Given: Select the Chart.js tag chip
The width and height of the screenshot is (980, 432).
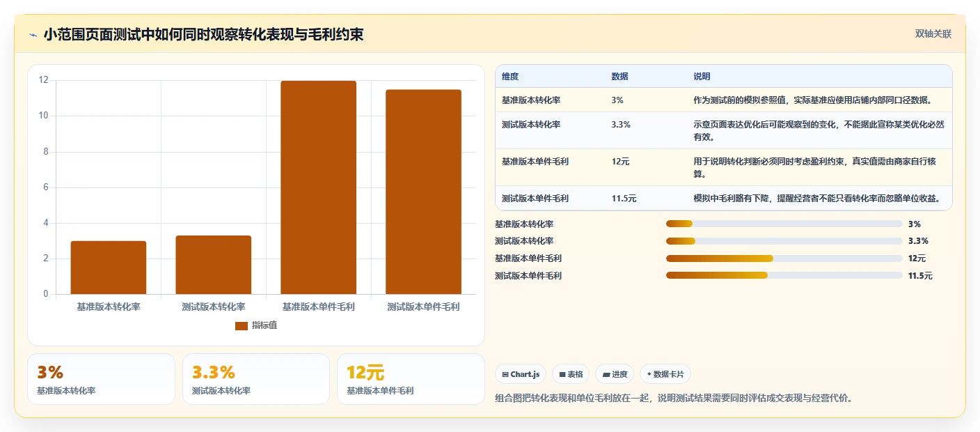Looking at the screenshot, I should click(x=521, y=374).
